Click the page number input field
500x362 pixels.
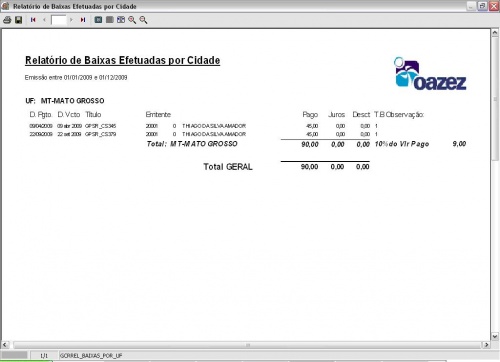click(x=59, y=20)
